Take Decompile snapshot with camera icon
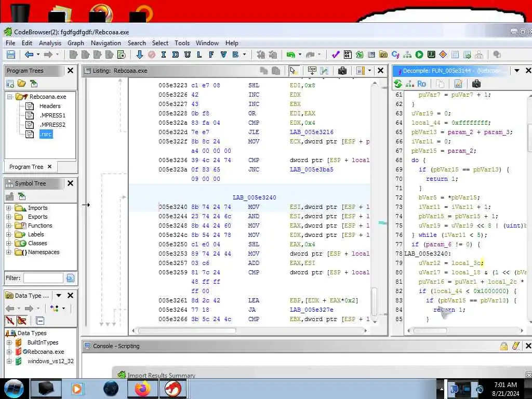 tap(476, 84)
